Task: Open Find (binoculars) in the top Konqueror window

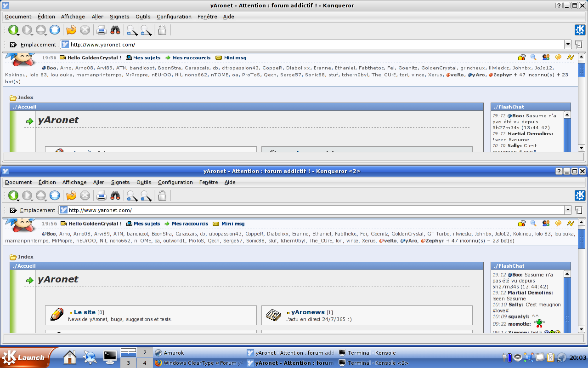Action: point(115,30)
